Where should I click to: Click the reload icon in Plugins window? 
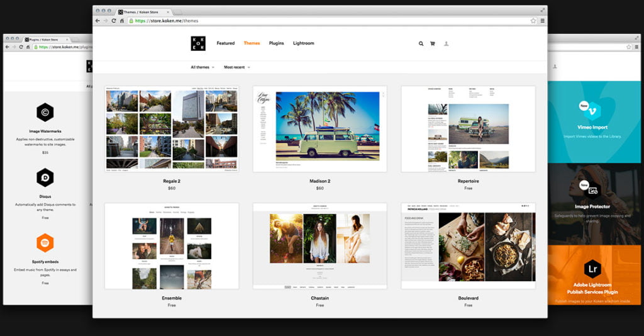[21, 47]
